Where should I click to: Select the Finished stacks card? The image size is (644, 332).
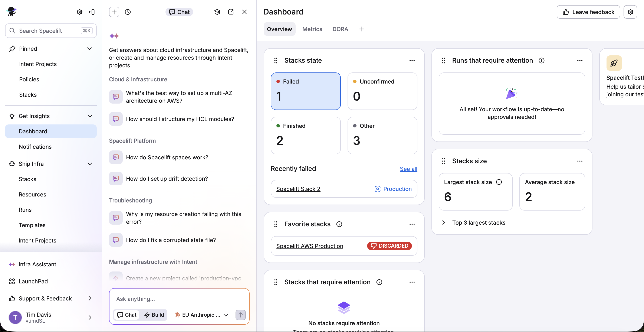point(306,136)
